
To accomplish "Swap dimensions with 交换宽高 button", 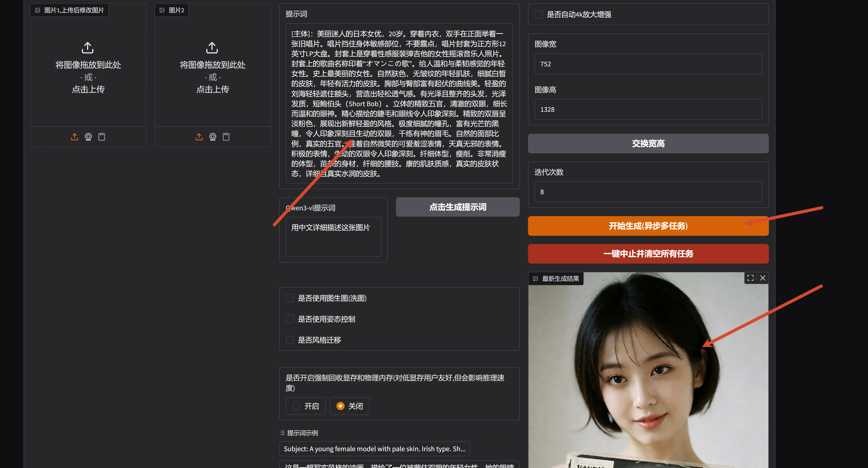I will (x=648, y=143).
